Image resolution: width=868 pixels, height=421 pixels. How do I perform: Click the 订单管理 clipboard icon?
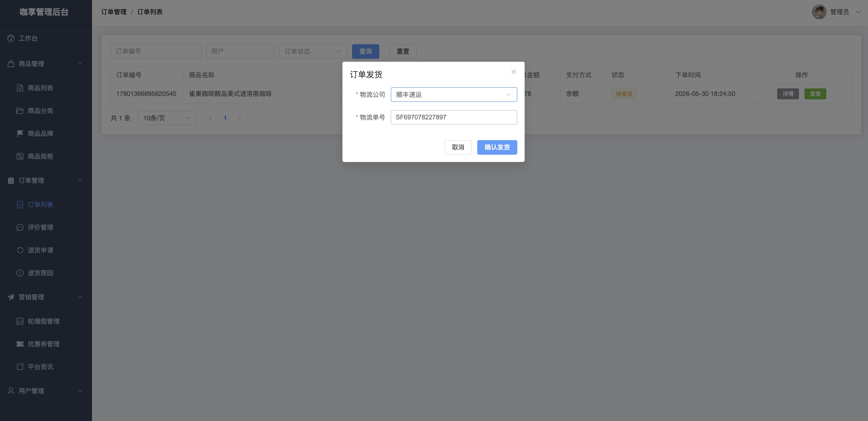click(x=11, y=180)
